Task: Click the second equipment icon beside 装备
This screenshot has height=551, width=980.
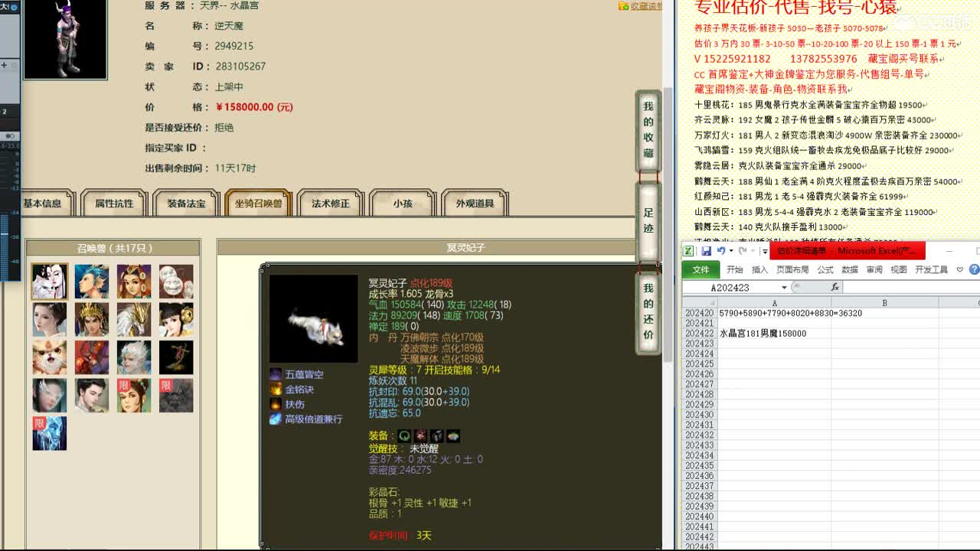Action: 420,435
